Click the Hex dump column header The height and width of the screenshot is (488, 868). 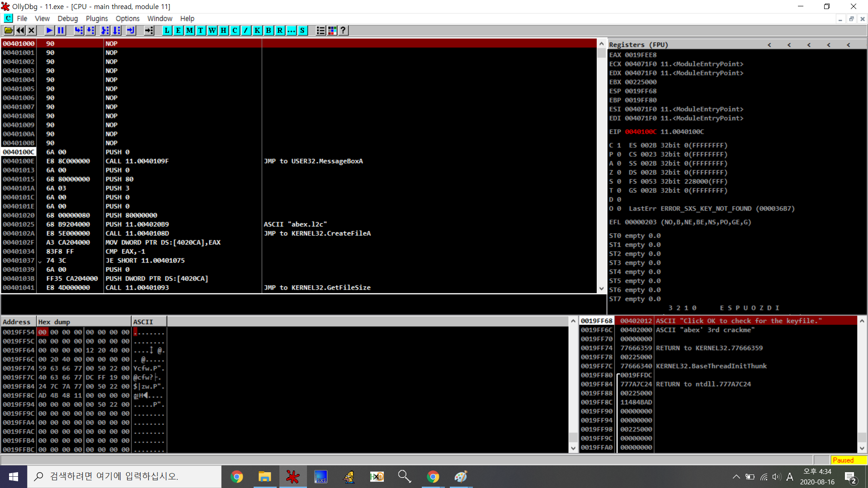pos(84,322)
